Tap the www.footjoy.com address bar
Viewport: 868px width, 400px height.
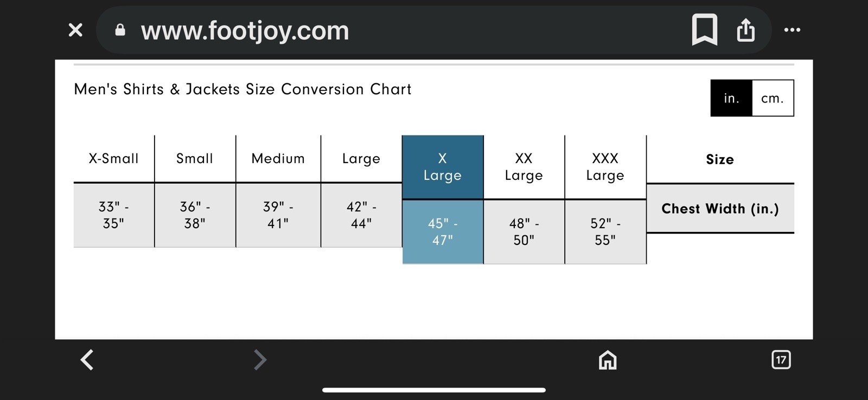[x=245, y=30]
